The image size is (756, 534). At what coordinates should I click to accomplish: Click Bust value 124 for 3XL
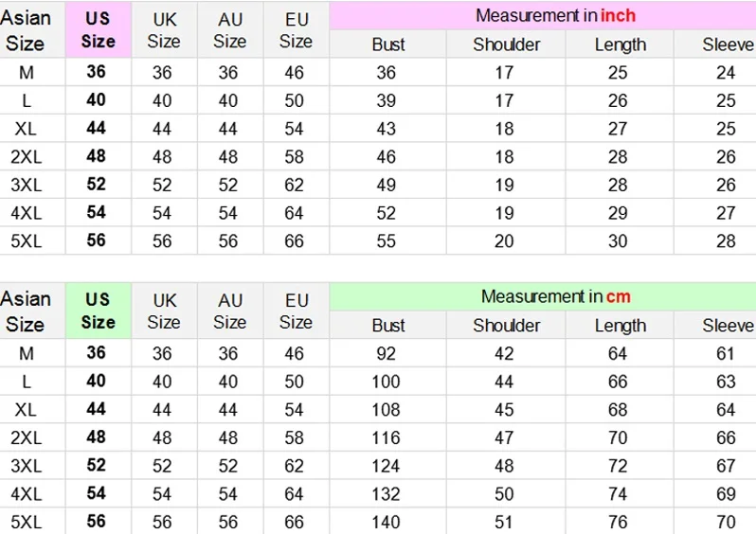point(387,466)
